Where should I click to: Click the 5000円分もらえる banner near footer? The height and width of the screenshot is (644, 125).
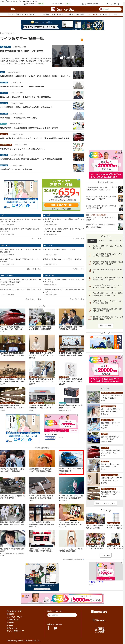pyautogui.click(x=62, y=598)
